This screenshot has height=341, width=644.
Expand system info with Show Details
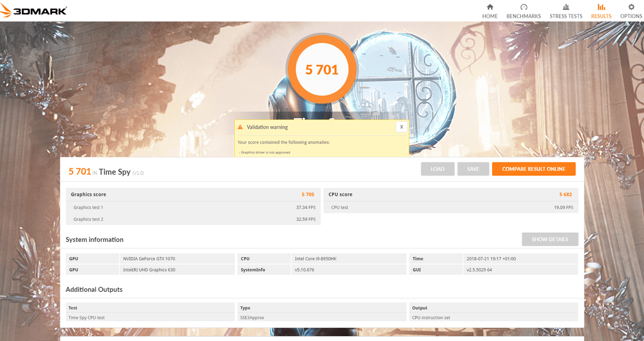tap(550, 239)
